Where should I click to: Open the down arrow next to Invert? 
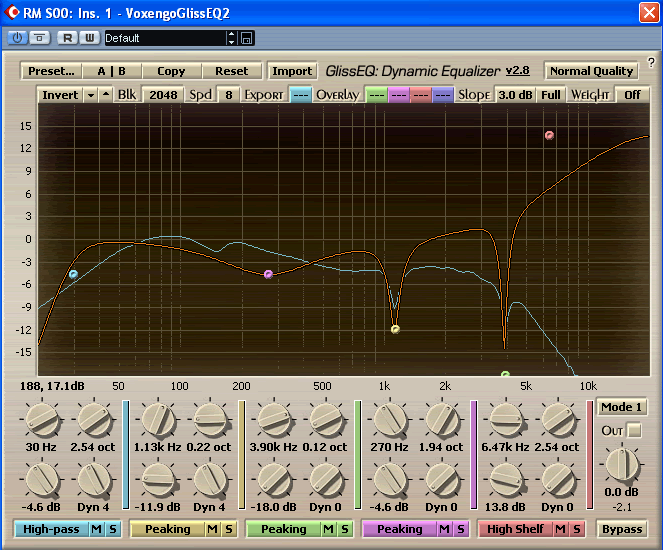click(x=90, y=95)
